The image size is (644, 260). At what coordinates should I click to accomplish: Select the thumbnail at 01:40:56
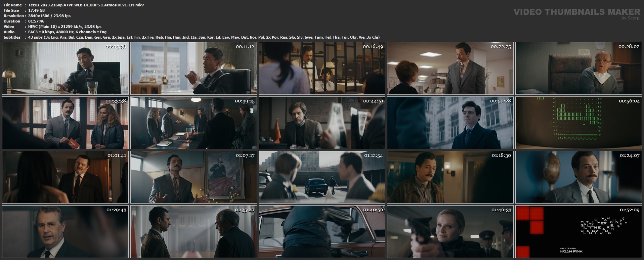[322, 232]
